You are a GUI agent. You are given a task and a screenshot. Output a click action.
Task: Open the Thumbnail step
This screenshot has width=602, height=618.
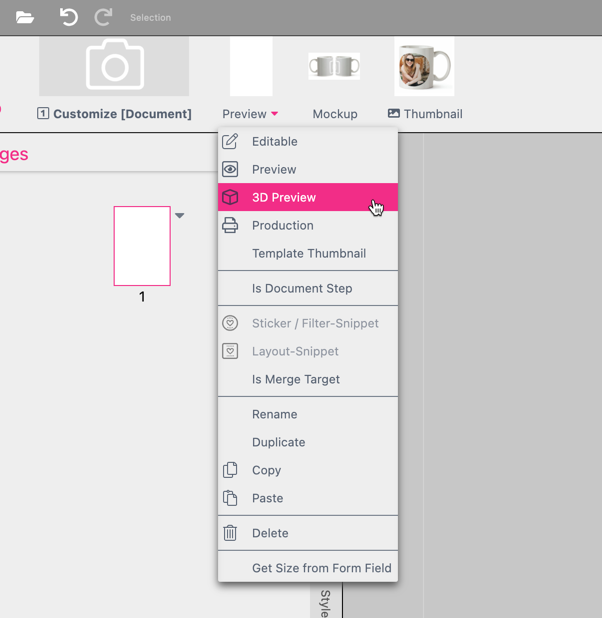433,114
